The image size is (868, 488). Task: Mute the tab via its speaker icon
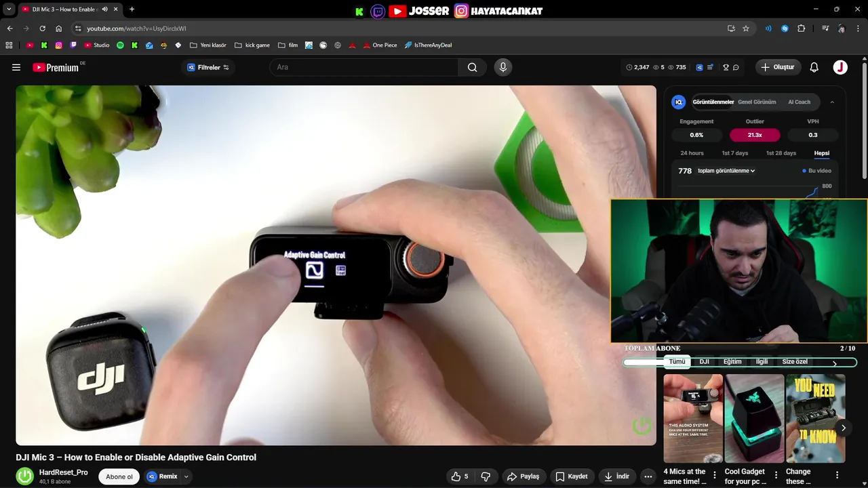click(104, 9)
